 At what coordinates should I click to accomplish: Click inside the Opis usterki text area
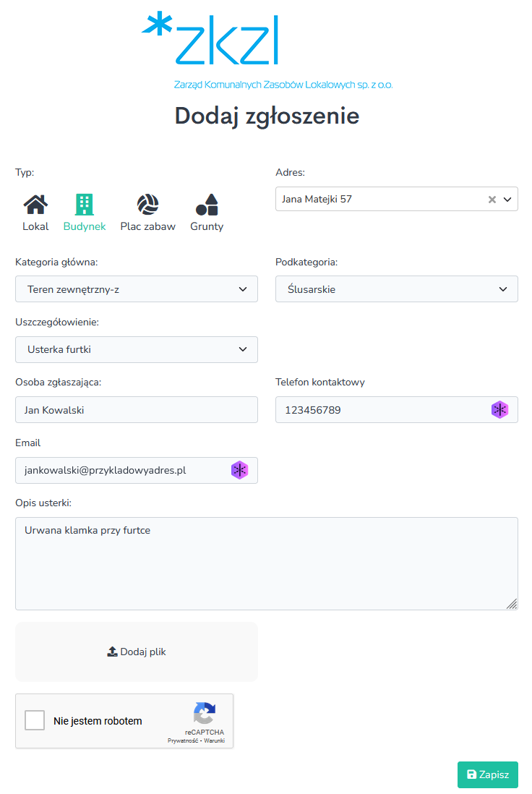(x=266, y=564)
